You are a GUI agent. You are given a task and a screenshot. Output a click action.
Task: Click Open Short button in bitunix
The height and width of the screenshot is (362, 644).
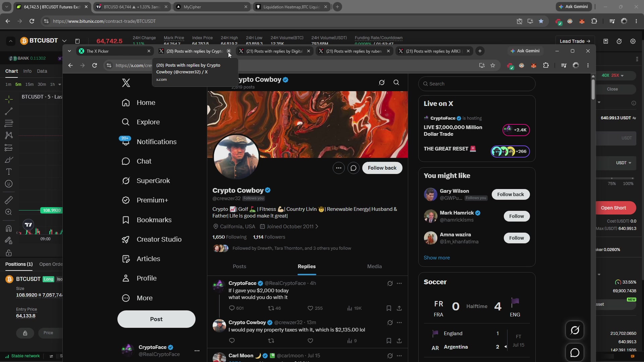coord(613,208)
